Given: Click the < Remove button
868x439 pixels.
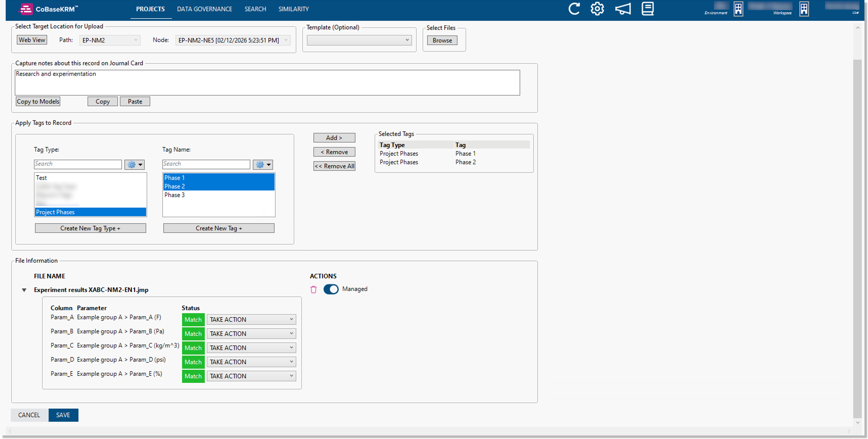Looking at the screenshot, I should click(x=334, y=152).
